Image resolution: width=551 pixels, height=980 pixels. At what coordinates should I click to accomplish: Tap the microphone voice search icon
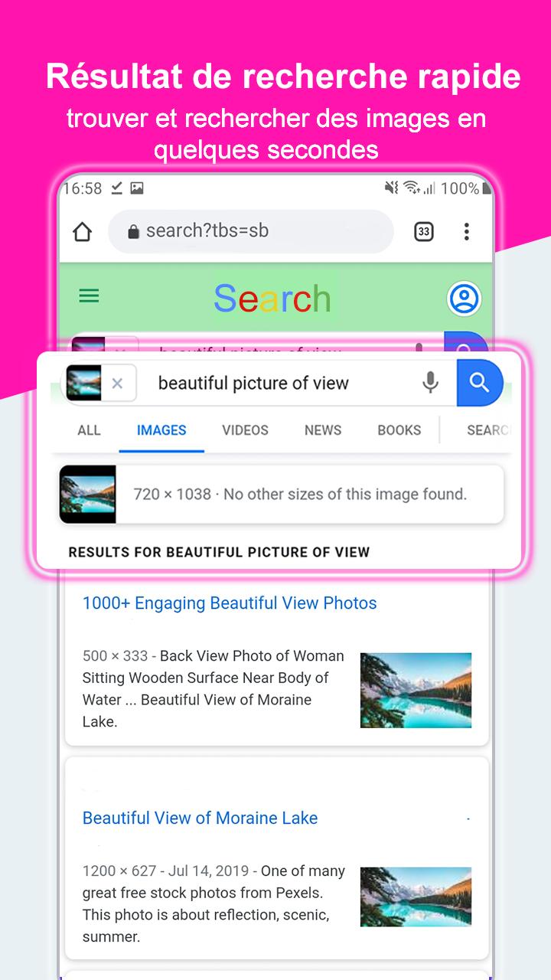[x=431, y=382]
